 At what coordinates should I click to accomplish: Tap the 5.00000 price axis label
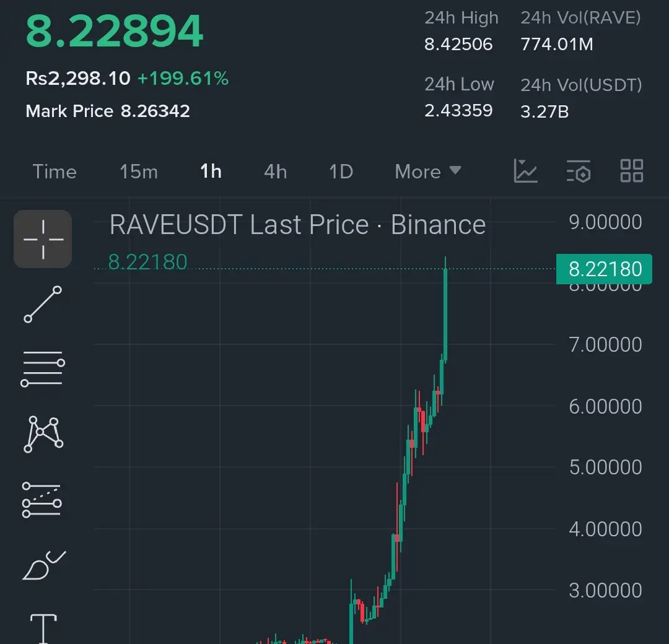pos(605,468)
